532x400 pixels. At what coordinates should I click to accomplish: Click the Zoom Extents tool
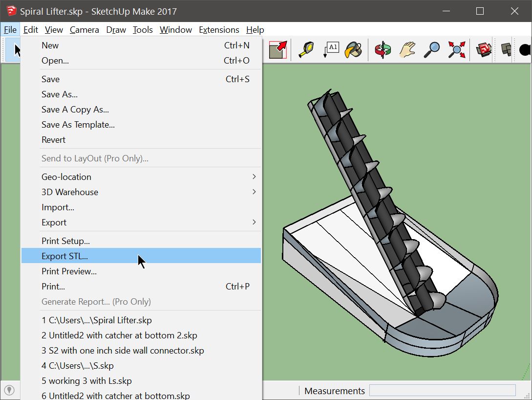pyautogui.click(x=457, y=50)
